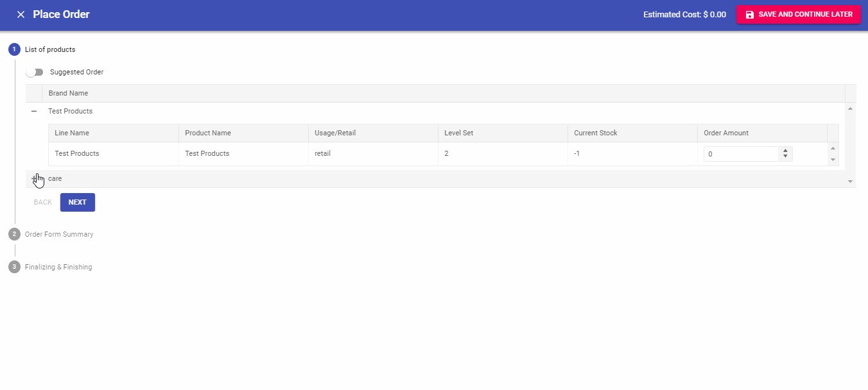The image size is (868, 390).
Task: Focus the Order Amount input field
Action: 741,154
